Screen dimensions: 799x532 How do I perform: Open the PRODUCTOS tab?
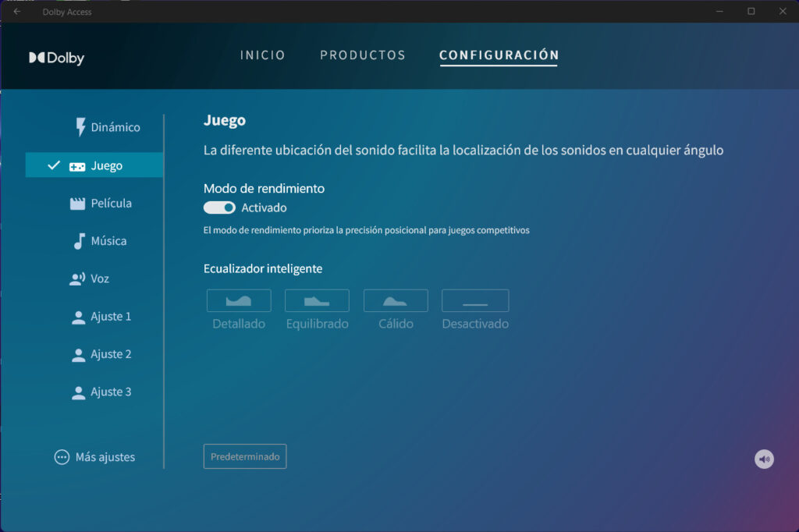coord(363,55)
